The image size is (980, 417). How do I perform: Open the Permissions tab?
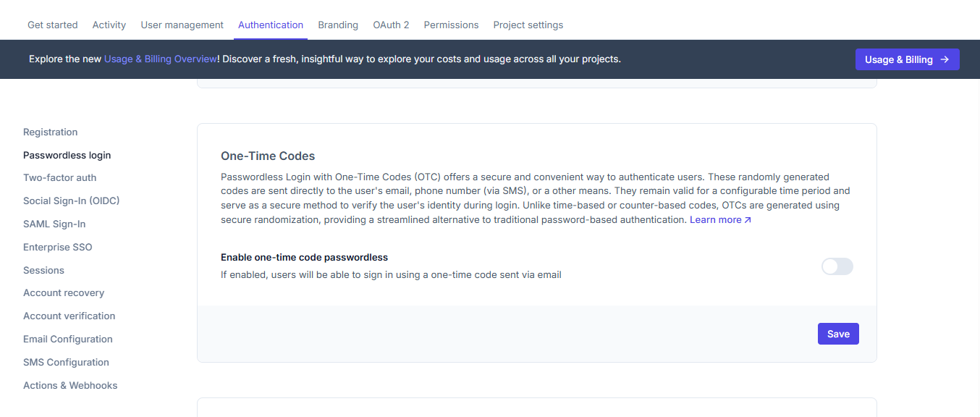pyautogui.click(x=451, y=25)
